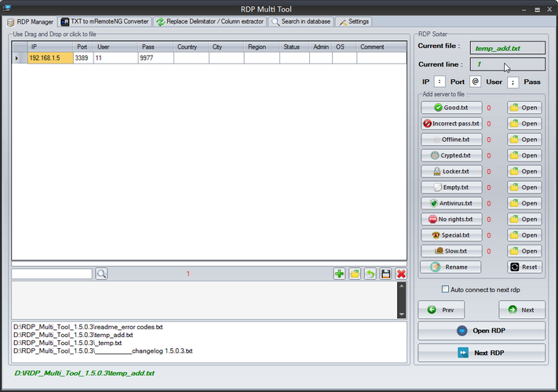Image resolution: width=558 pixels, height=392 pixels.
Task: Open the Crypted.txt file
Action: pos(524,156)
